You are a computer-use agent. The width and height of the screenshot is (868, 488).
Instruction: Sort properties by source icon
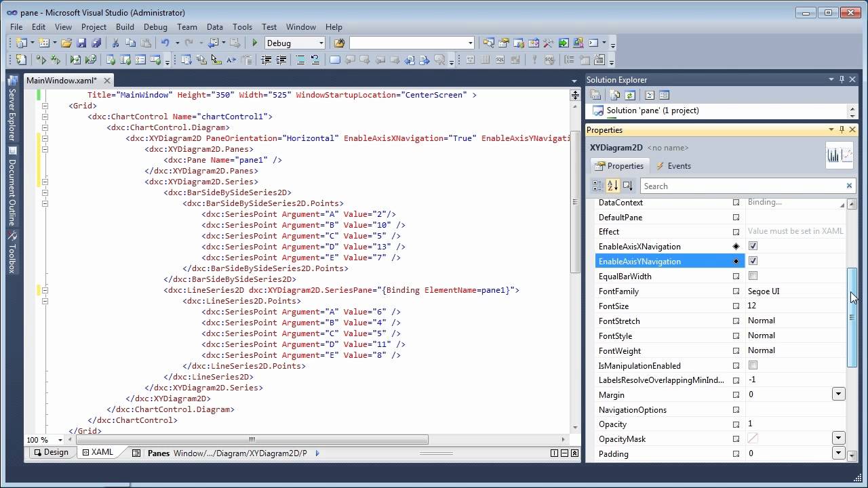627,186
